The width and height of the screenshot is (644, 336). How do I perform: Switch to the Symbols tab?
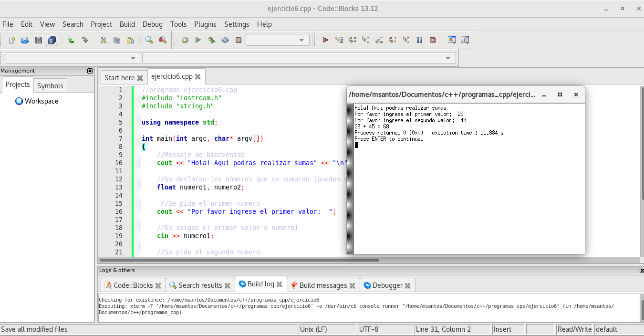point(50,86)
